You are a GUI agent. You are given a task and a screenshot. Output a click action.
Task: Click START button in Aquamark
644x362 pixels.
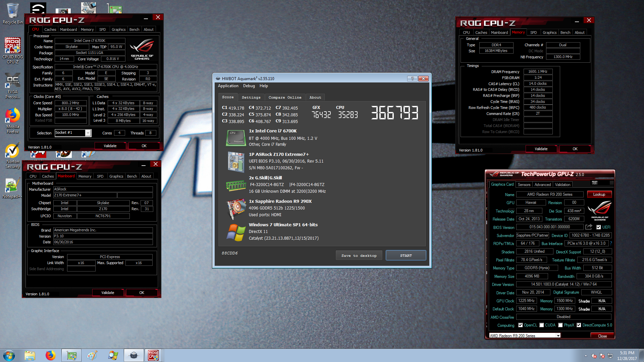click(x=406, y=255)
